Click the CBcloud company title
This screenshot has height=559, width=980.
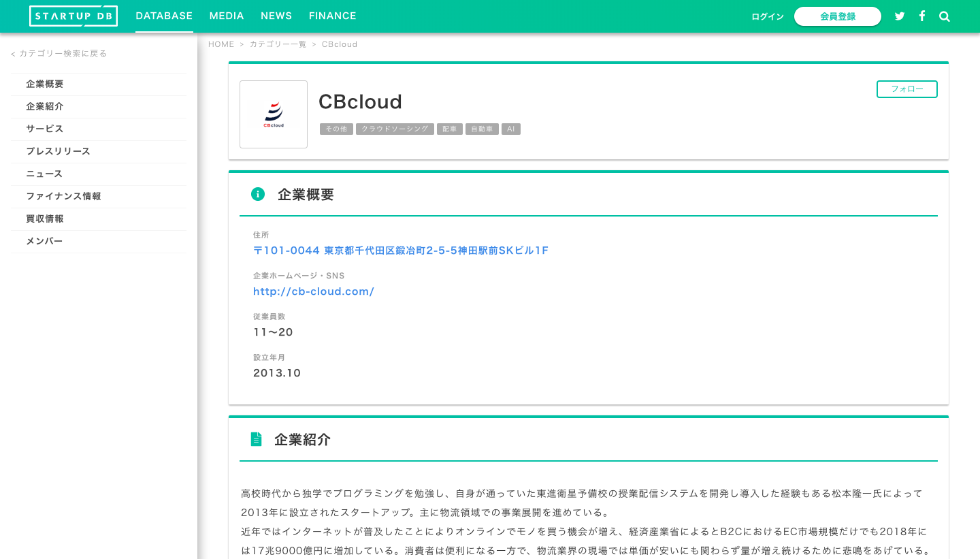pyautogui.click(x=361, y=101)
